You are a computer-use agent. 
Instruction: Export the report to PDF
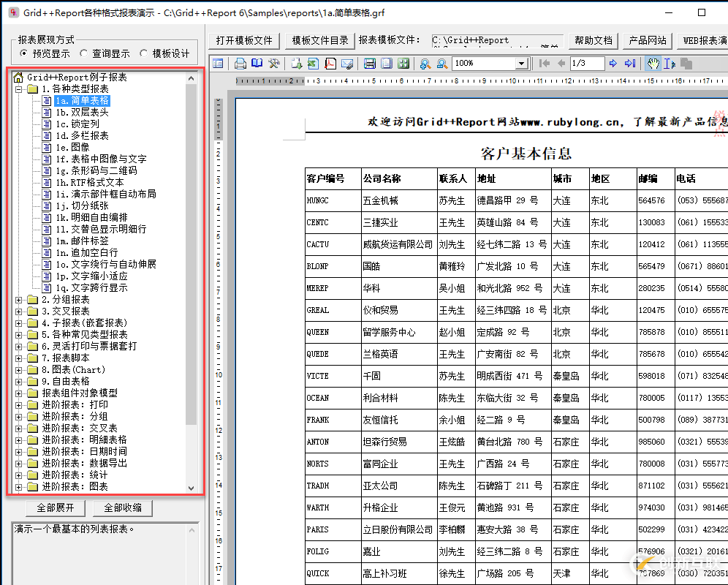(330, 63)
